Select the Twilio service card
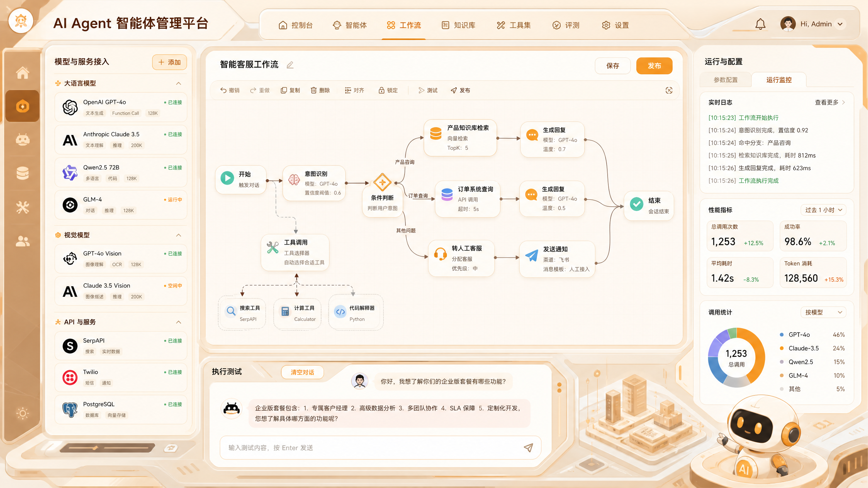Image resolution: width=868 pixels, height=488 pixels. (121, 377)
